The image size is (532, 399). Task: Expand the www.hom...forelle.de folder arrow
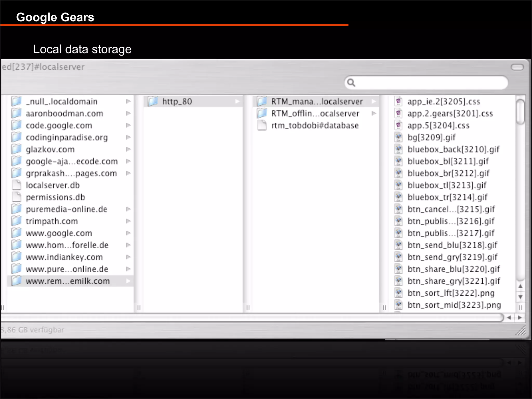tap(128, 245)
